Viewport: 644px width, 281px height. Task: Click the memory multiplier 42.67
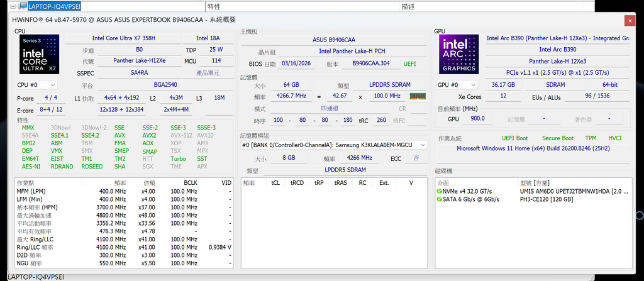(x=340, y=96)
